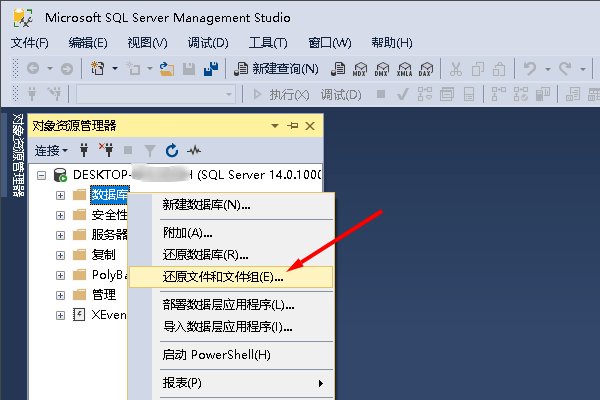Image resolution: width=600 pixels, height=400 pixels.
Task: Click the Navigate Backward arrow icon
Action: click(33, 69)
